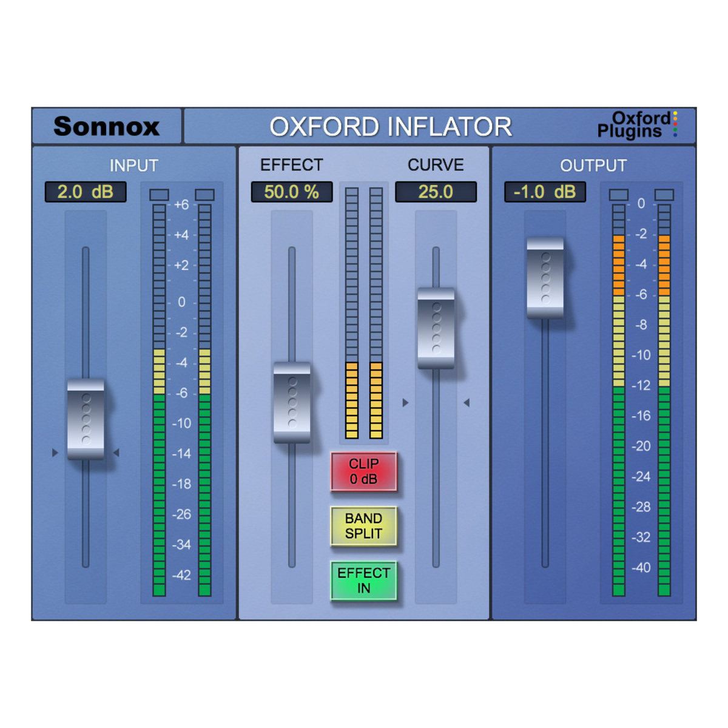Click the left arrow marker beside curve fader

pos(405,403)
